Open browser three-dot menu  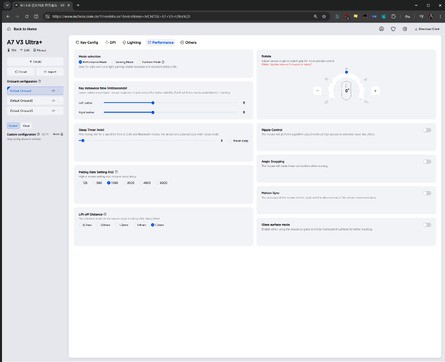tap(440, 16)
